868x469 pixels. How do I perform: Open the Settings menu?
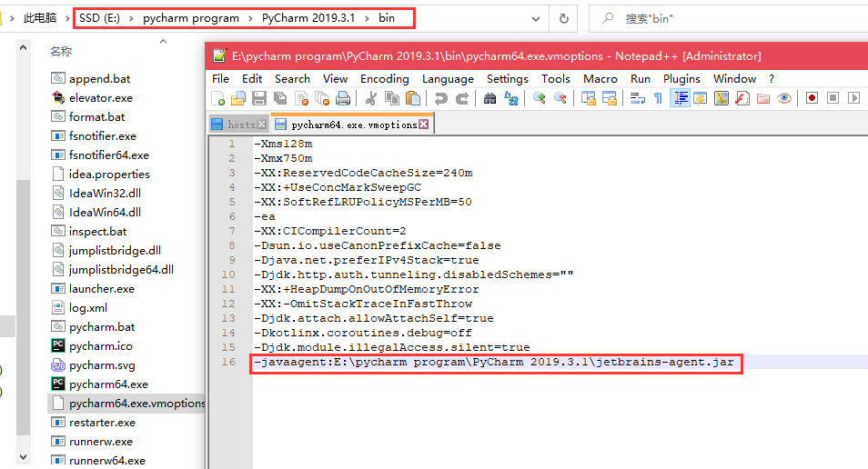(508, 78)
